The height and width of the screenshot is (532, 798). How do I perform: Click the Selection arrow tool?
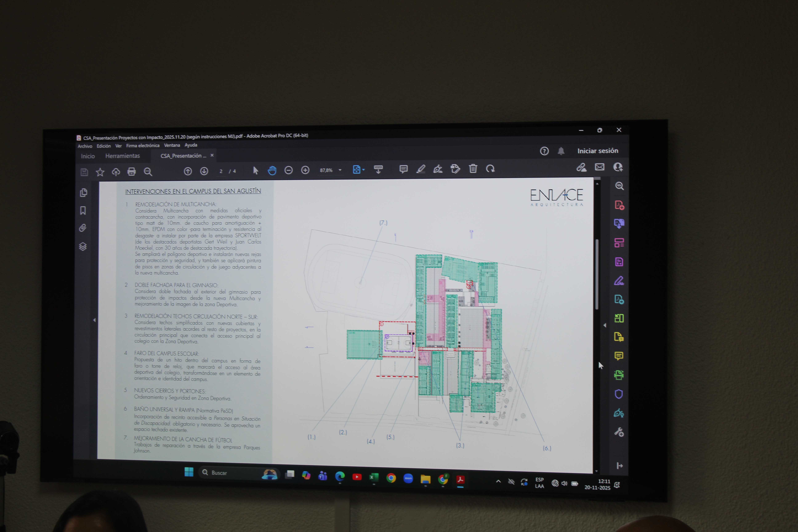256,170
